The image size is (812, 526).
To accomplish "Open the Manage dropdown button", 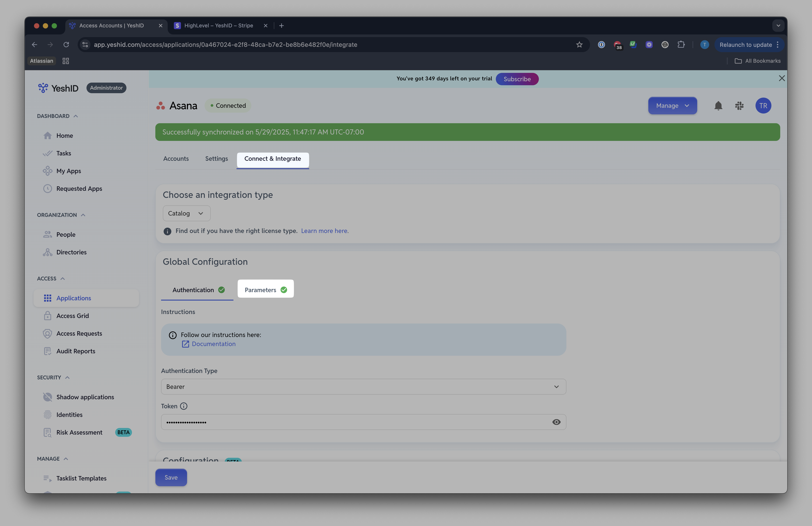I will [673, 106].
